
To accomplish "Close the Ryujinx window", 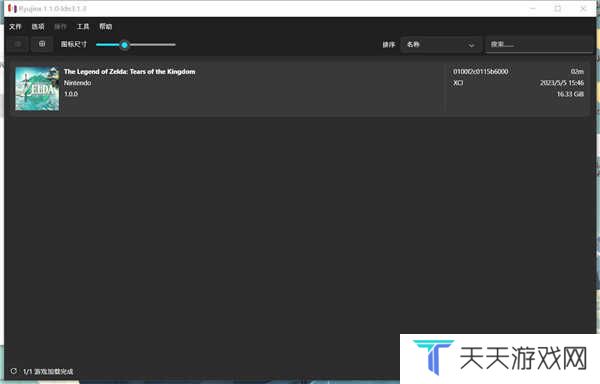I will [583, 8].
